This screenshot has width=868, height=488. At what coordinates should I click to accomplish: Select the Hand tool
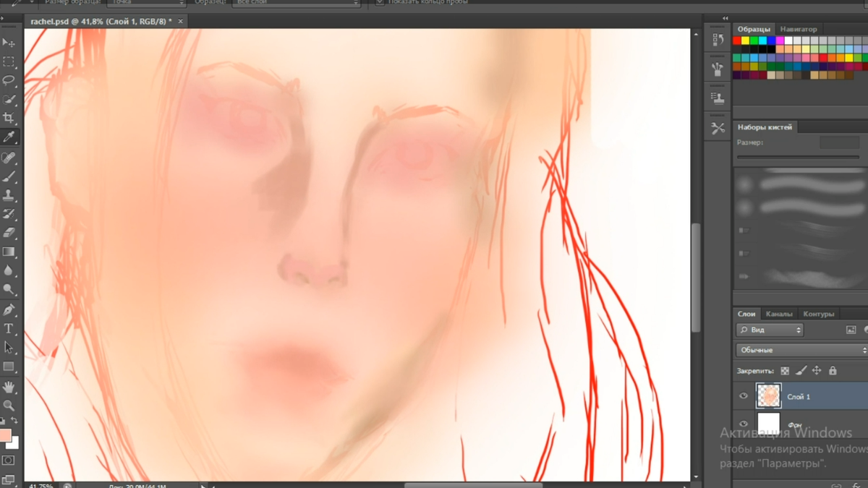pos(9,387)
